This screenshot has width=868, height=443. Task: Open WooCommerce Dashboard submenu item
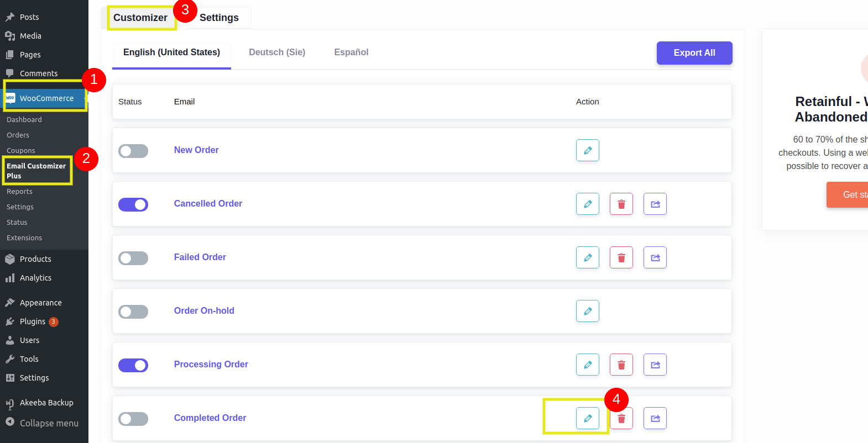tap(24, 120)
